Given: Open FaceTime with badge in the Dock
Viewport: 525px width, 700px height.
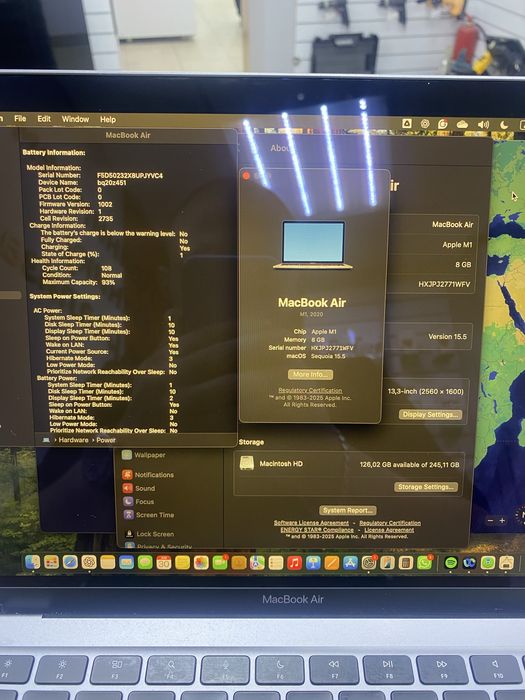Looking at the screenshot, I should 220,562.
